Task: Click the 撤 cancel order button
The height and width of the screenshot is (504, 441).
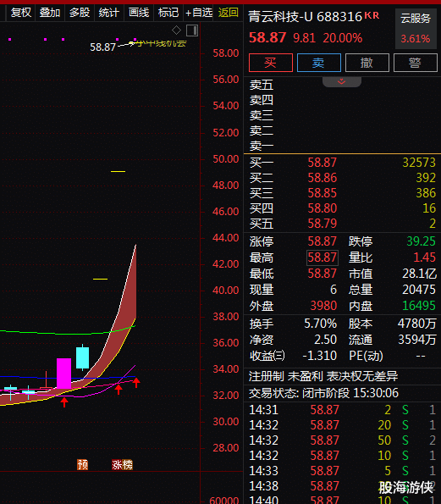Action: tap(367, 63)
